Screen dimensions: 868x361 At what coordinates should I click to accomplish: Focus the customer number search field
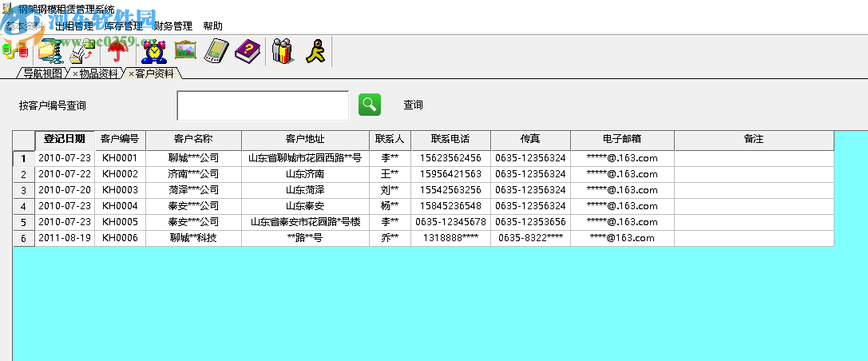pos(263,105)
